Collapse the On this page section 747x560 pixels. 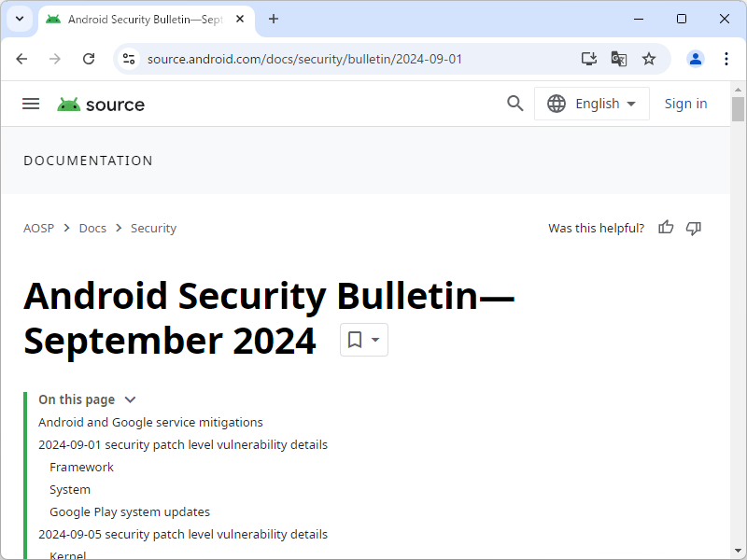click(x=129, y=399)
